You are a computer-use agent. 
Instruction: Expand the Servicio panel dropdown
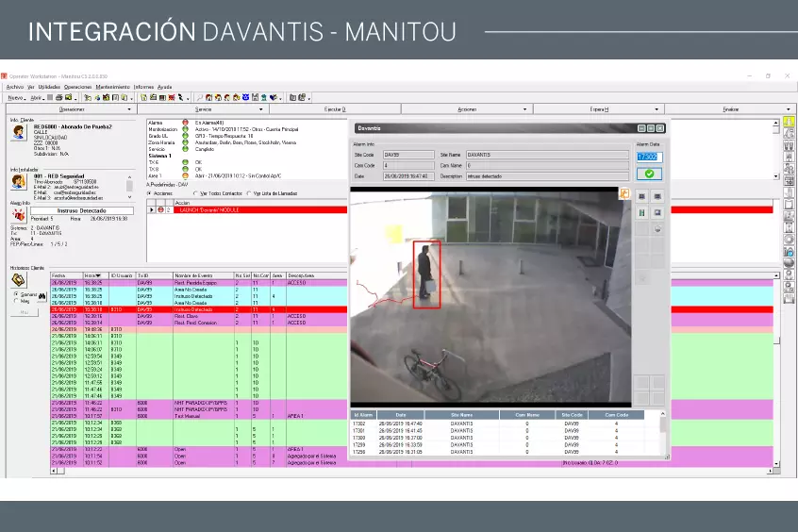tap(261, 109)
